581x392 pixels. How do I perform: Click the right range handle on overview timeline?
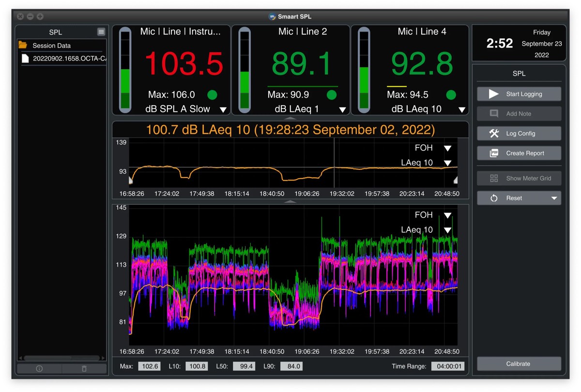[x=455, y=180]
